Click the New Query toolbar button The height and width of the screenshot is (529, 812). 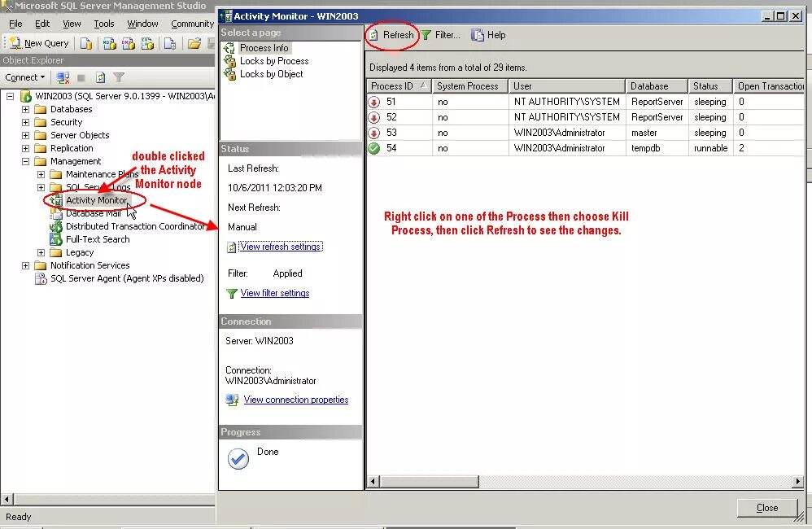tap(39, 43)
